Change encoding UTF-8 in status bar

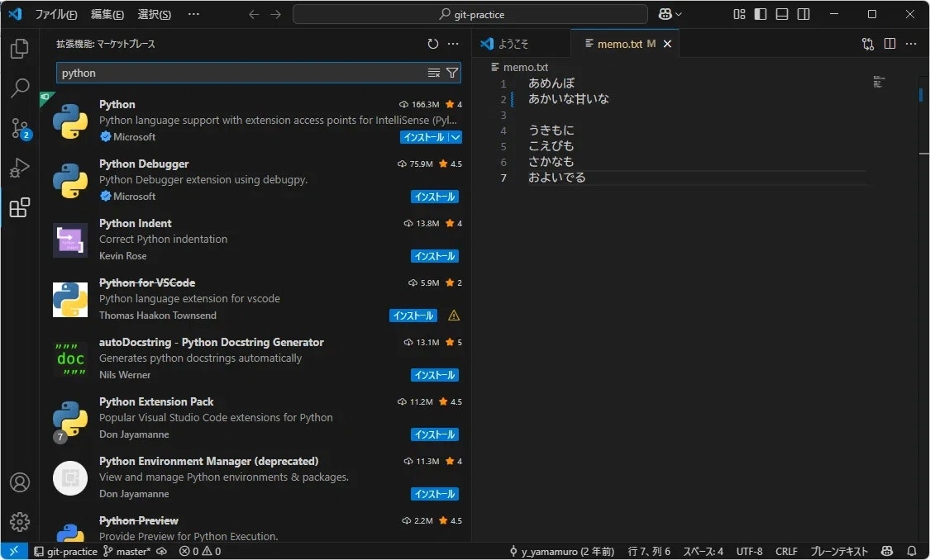[750, 551]
